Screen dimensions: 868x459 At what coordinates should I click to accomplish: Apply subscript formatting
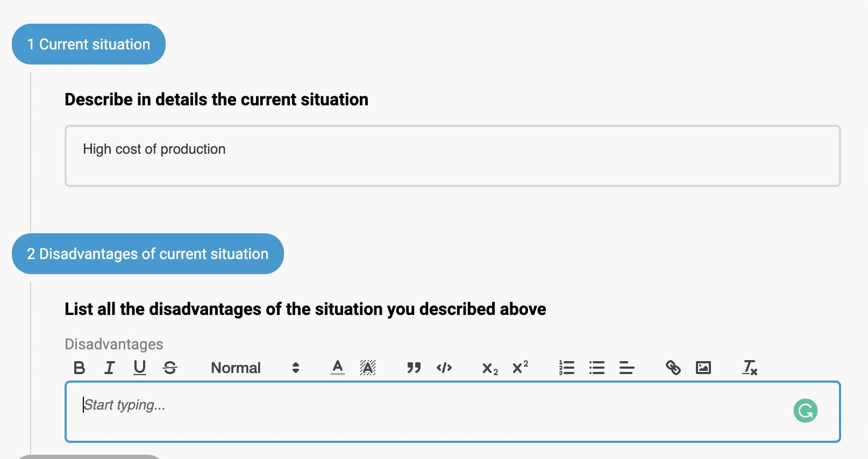[x=488, y=368]
